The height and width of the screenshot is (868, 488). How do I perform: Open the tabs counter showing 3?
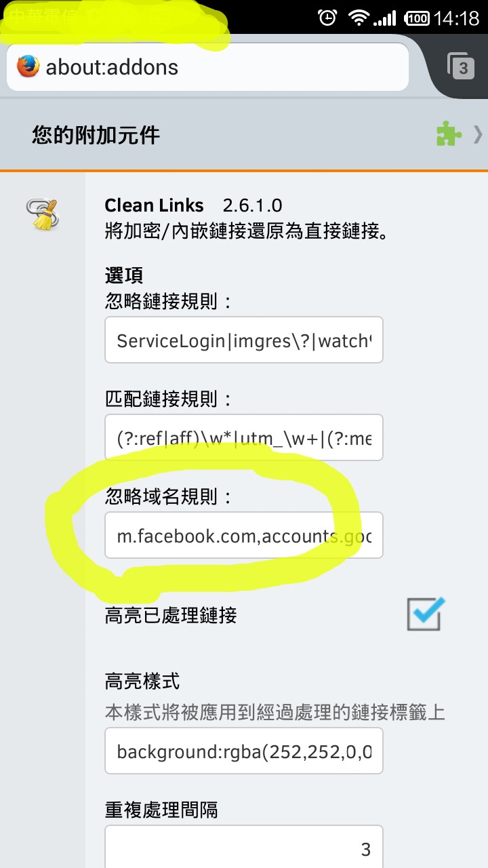(x=461, y=66)
